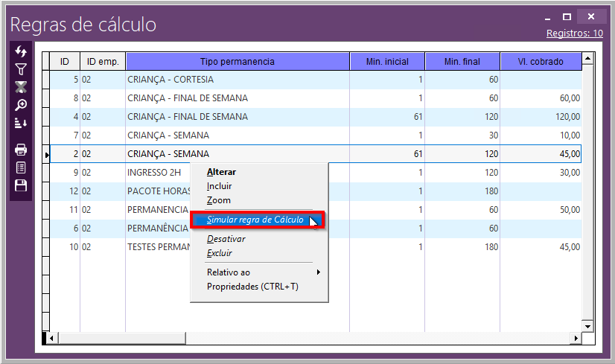The height and width of the screenshot is (364, 615).
Task: Open the report list icon
Action: click(x=21, y=167)
